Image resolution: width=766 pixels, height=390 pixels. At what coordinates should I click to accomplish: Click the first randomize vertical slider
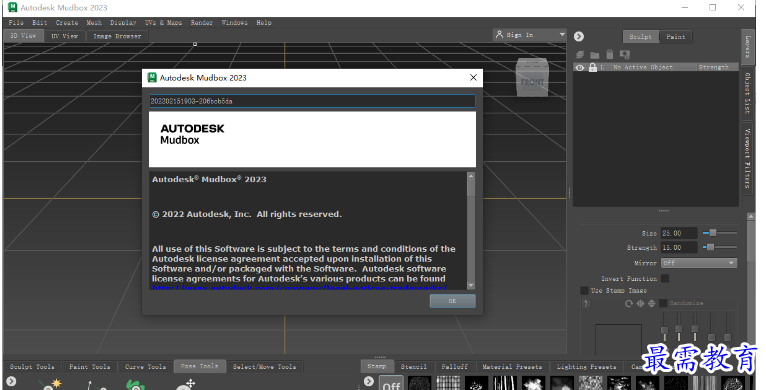[664, 330]
